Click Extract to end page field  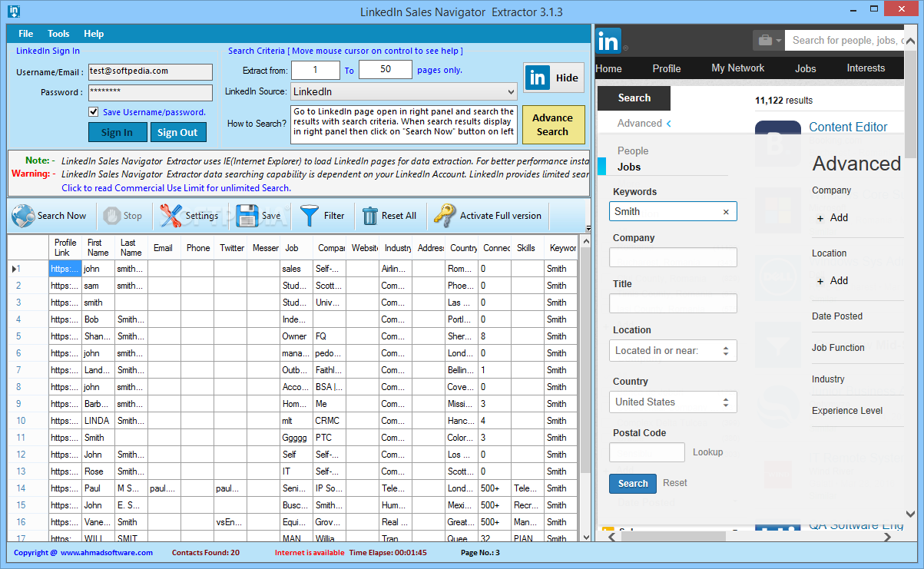pyautogui.click(x=386, y=70)
